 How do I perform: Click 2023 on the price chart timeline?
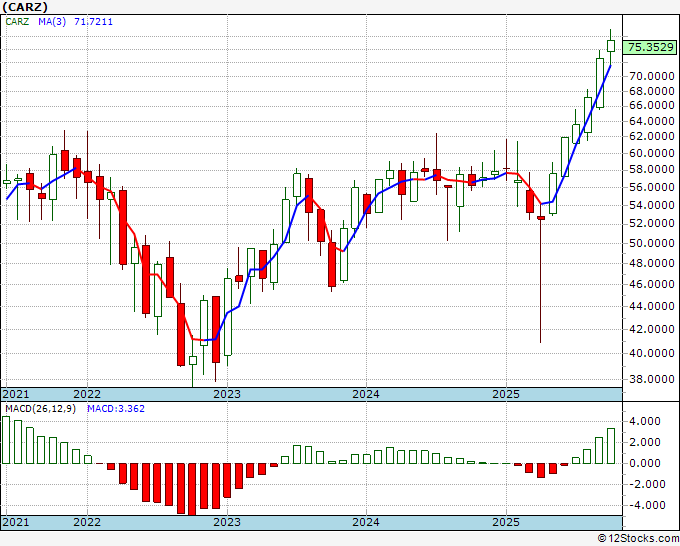click(x=227, y=394)
